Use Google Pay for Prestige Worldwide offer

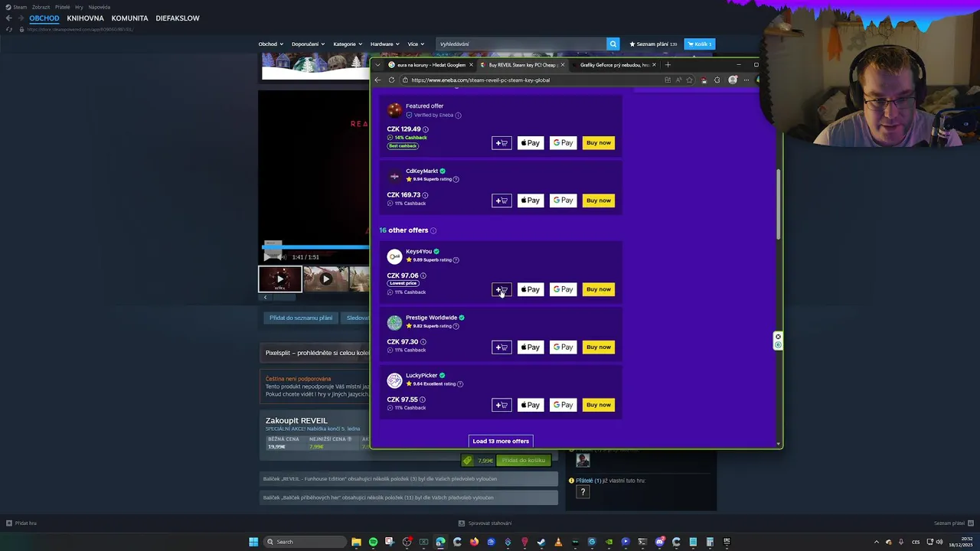pos(563,347)
